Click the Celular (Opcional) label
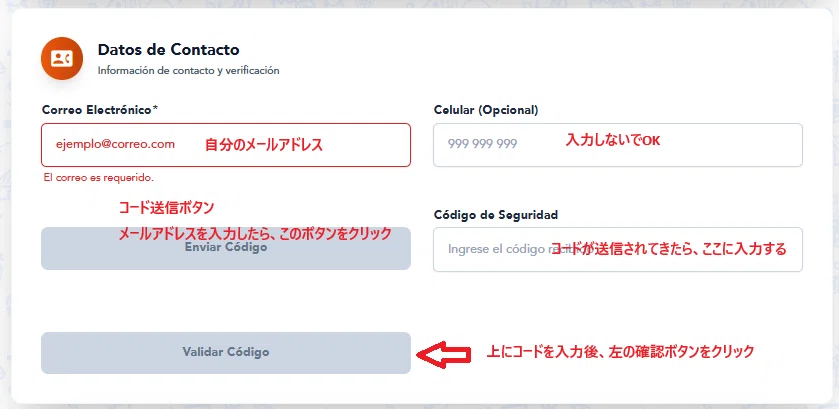Viewport: 839px width, 409px height. 486,110
